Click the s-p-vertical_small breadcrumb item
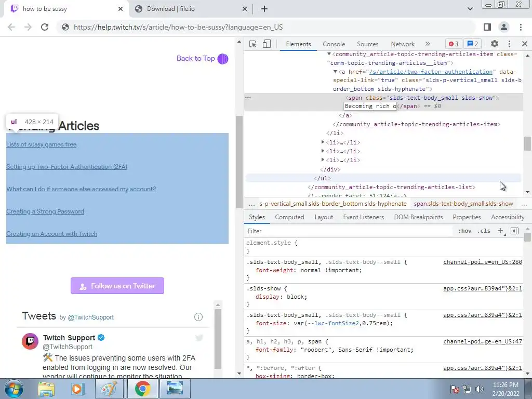The width and height of the screenshot is (532, 399). point(333,204)
